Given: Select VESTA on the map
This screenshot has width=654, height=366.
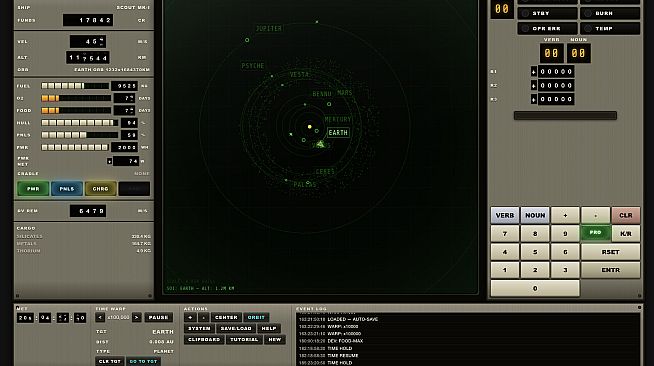Looking at the screenshot, I should (300, 74).
